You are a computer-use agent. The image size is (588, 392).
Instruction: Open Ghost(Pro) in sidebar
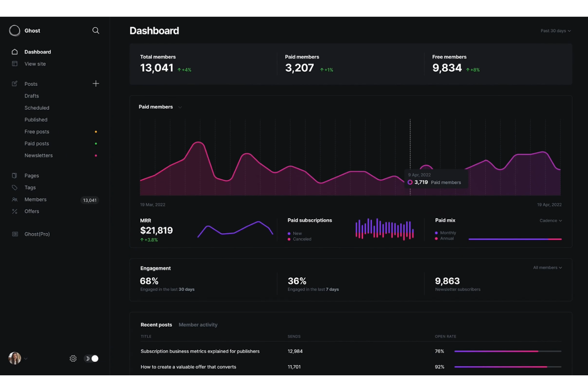[x=37, y=234]
